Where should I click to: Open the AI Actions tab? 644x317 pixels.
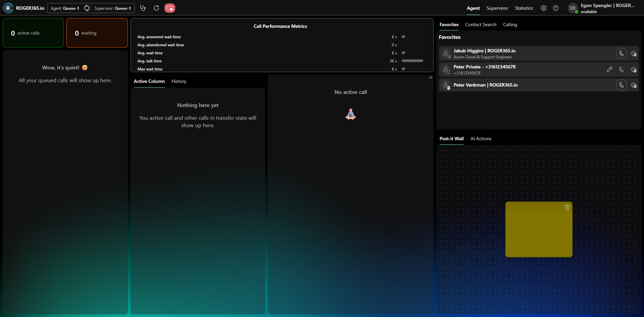[x=481, y=139]
